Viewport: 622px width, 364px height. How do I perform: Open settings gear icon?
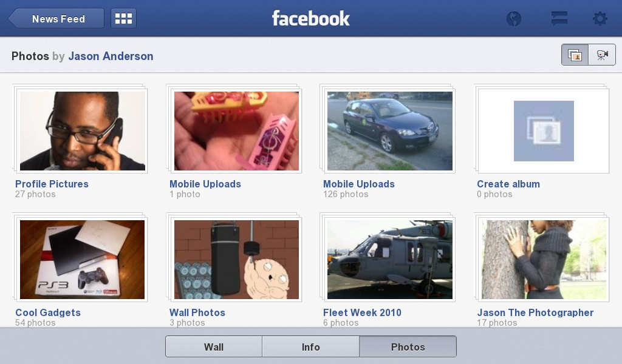pyautogui.click(x=600, y=19)
